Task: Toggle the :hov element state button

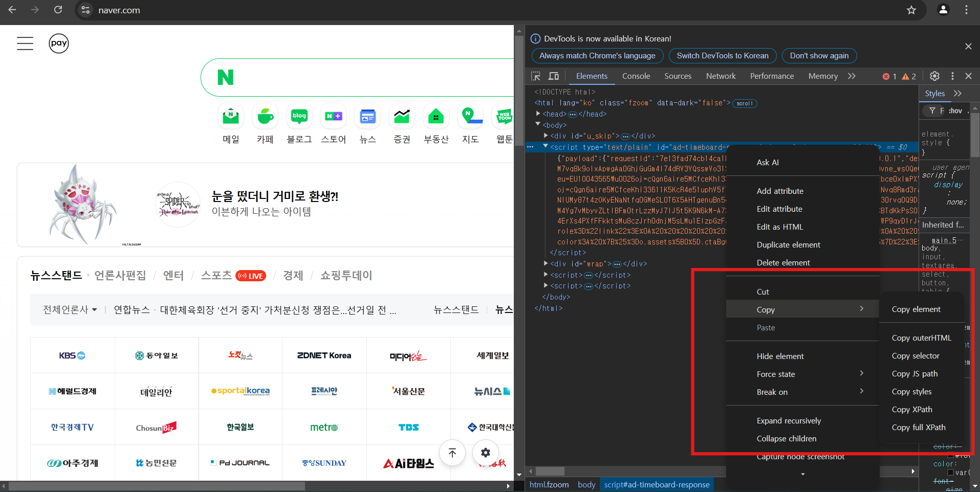Action: tap(955, 111)
